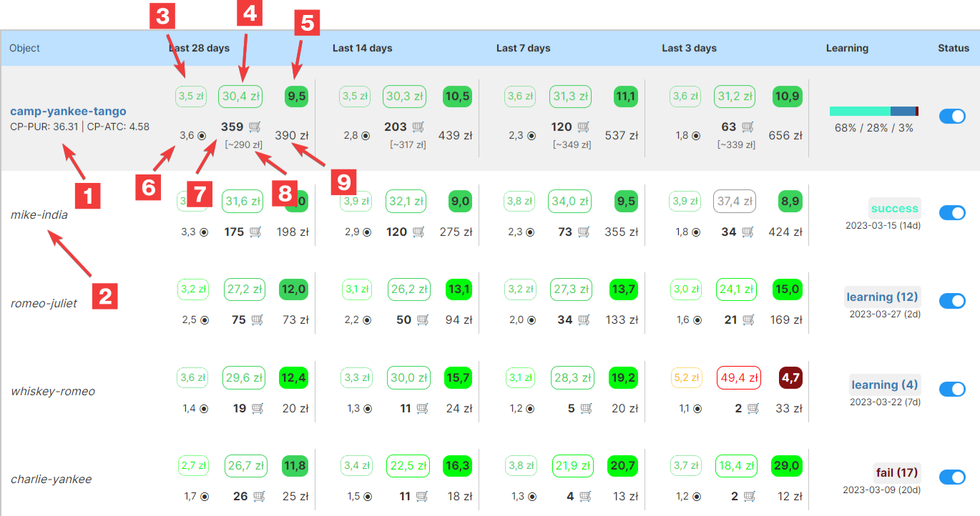This screenshot has width=980, height=516.
Task: Select the Last 7 days column header
Action: pos(523,49)
